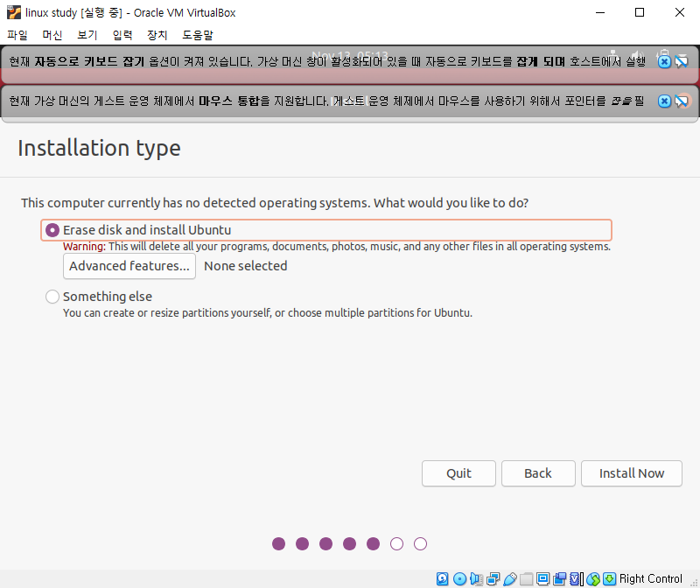The height and width of the screenshot is (588, 700).
Task: Click the 'None selected' text
Action: (x=246, y=266)
